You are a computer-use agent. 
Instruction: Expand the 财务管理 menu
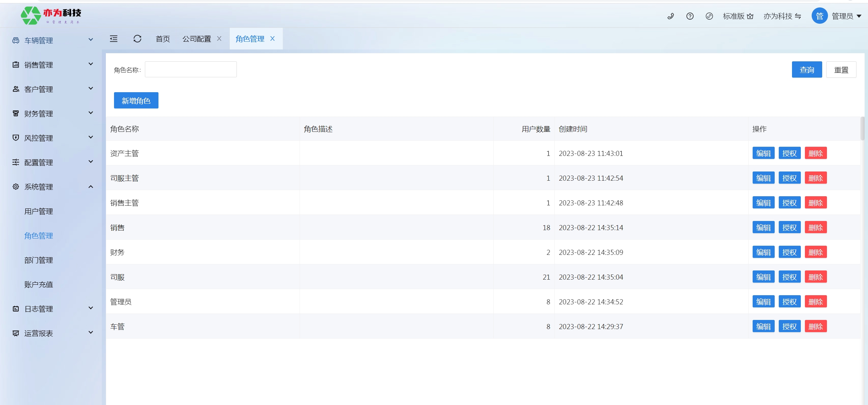click(51, 114)
